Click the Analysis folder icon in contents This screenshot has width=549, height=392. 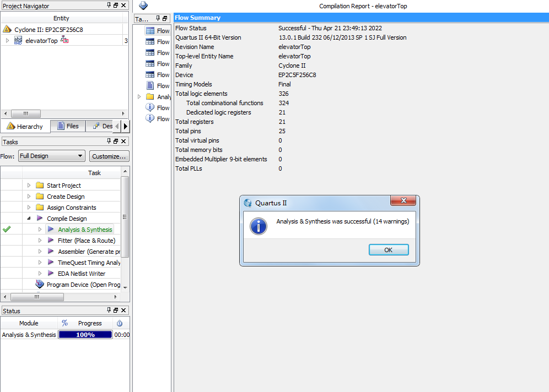[150, 96]
